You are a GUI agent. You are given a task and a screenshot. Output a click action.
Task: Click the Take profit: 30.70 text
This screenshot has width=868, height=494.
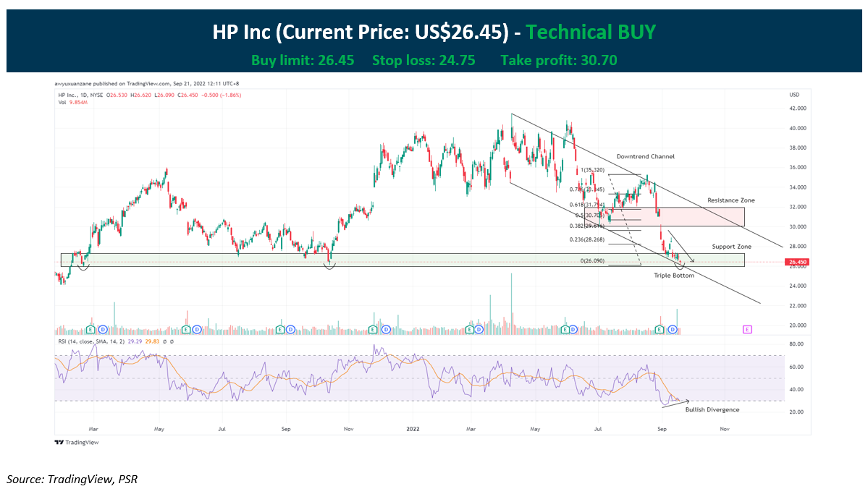click(x=559, y=60)
